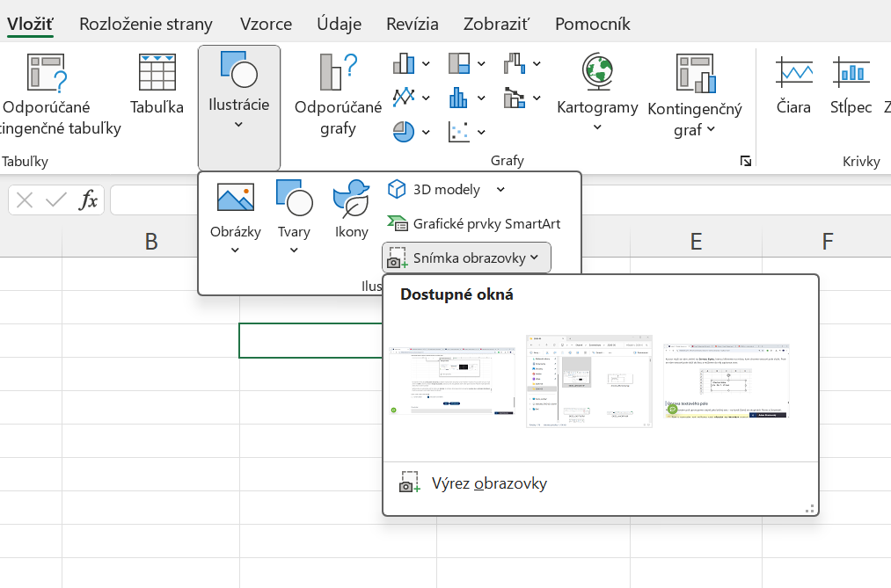The height and width of the screenshot is (588, 891).
Task: Select the third available window thumbnail
Action: click(727, 381)
